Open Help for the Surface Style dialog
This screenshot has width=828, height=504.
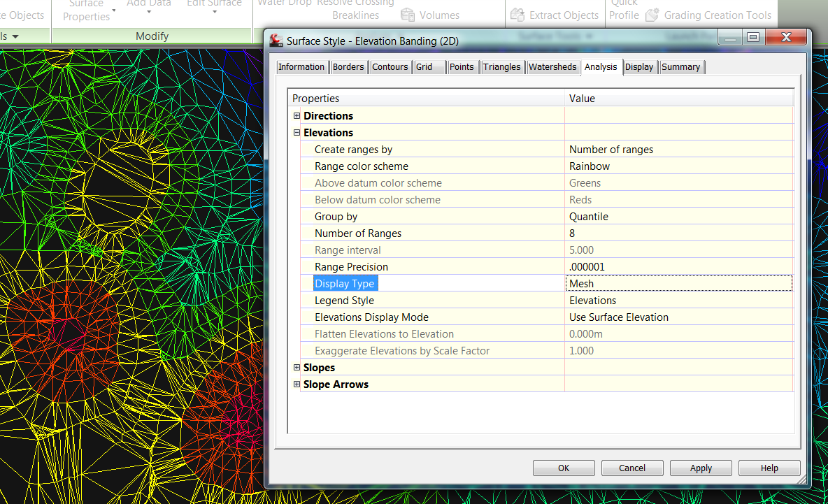tap(769, 468)
